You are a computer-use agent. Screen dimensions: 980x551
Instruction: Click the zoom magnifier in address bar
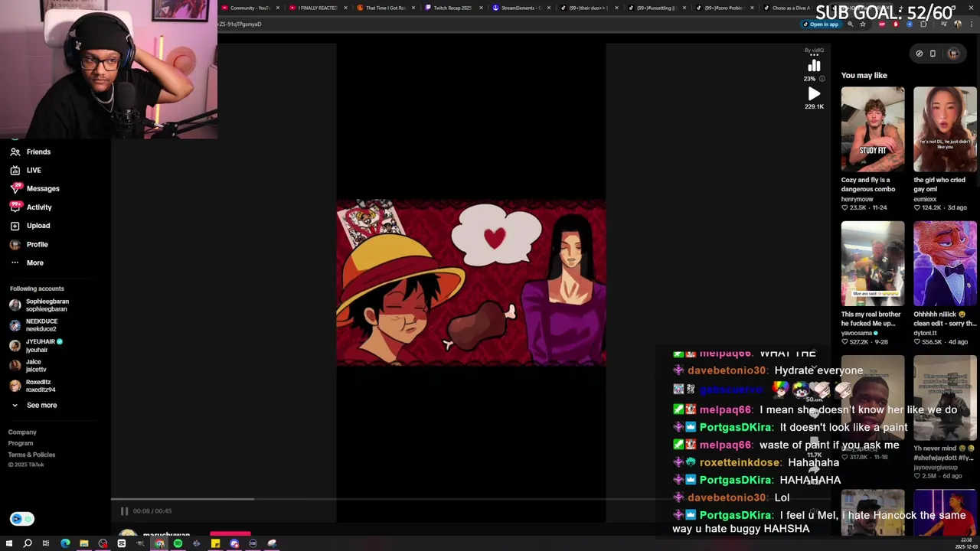[850, 24]
